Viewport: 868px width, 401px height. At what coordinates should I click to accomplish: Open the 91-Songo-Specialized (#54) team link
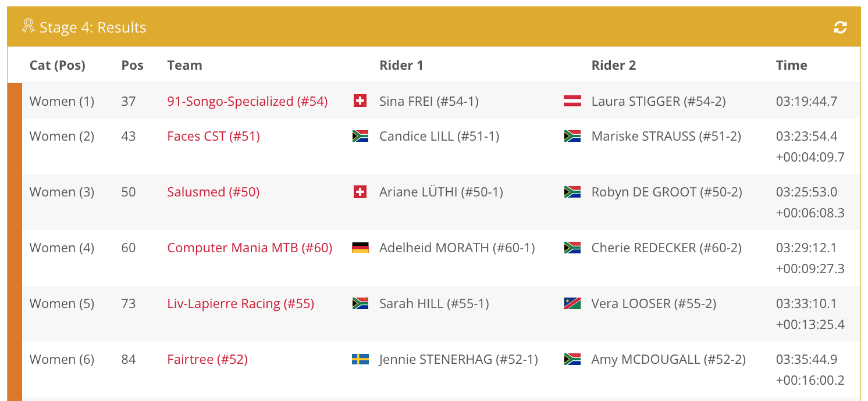(x=247, y=101)
